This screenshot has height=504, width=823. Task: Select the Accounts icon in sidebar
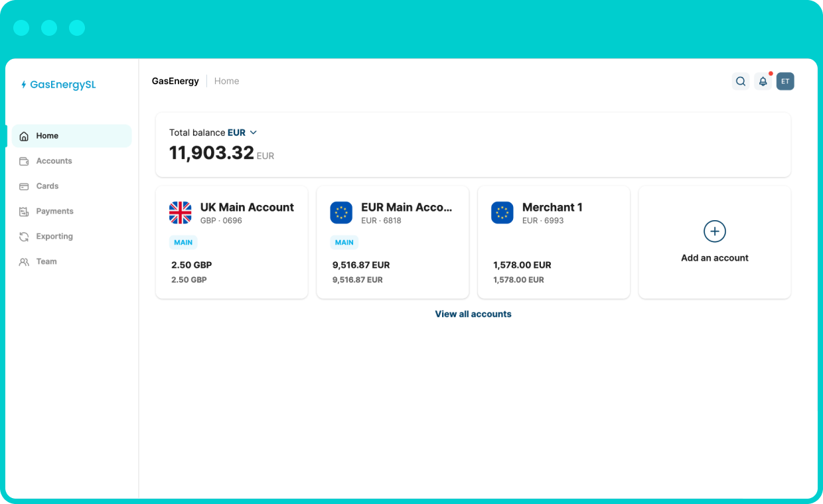(25, 160)
